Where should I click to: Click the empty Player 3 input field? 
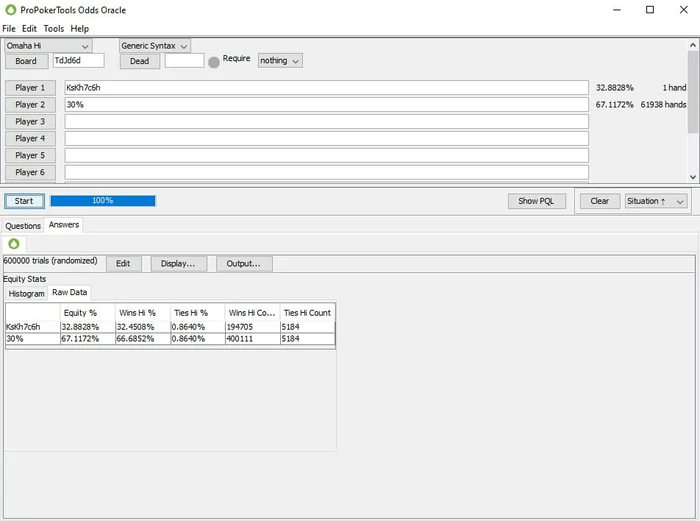point(326,121)
